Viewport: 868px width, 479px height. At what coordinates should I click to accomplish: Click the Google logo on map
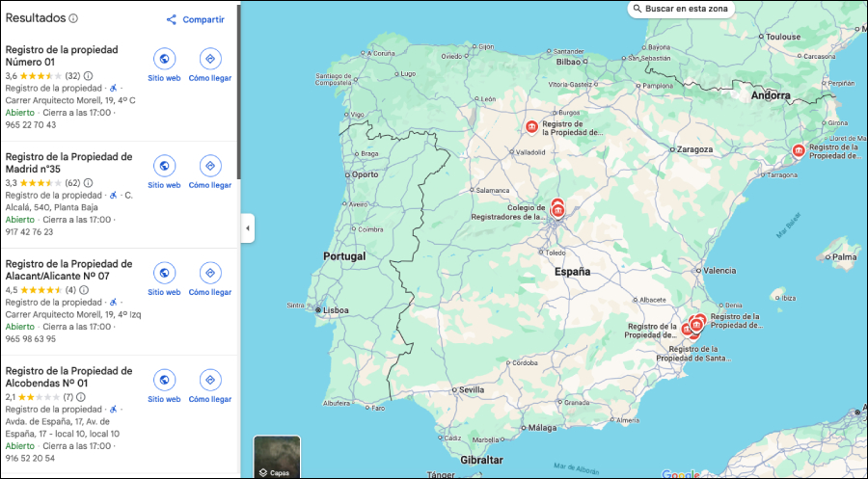681,474
